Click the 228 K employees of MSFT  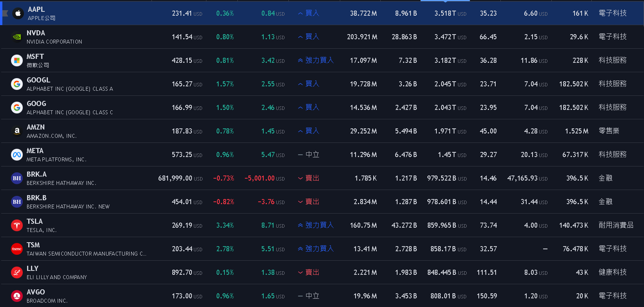coord(580,60)
